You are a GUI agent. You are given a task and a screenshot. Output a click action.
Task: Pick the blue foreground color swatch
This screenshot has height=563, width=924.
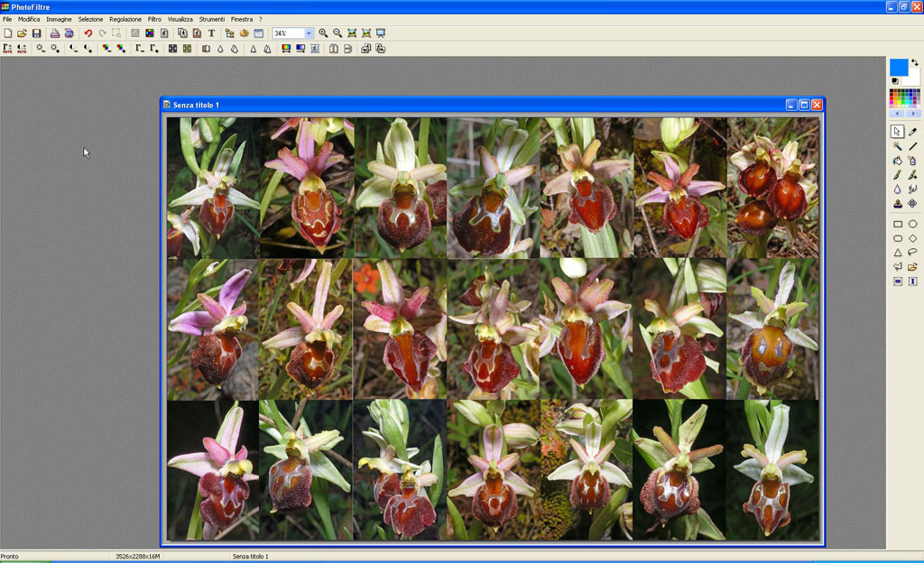click(x=898, y=67)
